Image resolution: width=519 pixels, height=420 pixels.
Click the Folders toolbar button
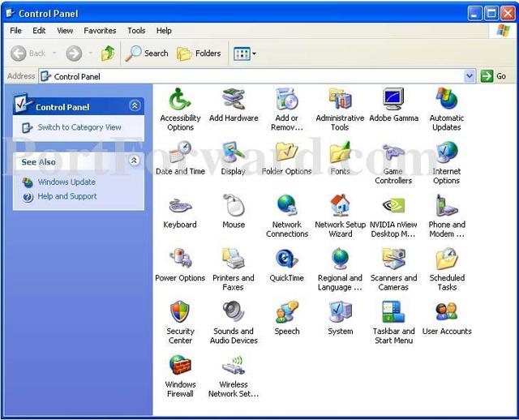click(199, 54)
